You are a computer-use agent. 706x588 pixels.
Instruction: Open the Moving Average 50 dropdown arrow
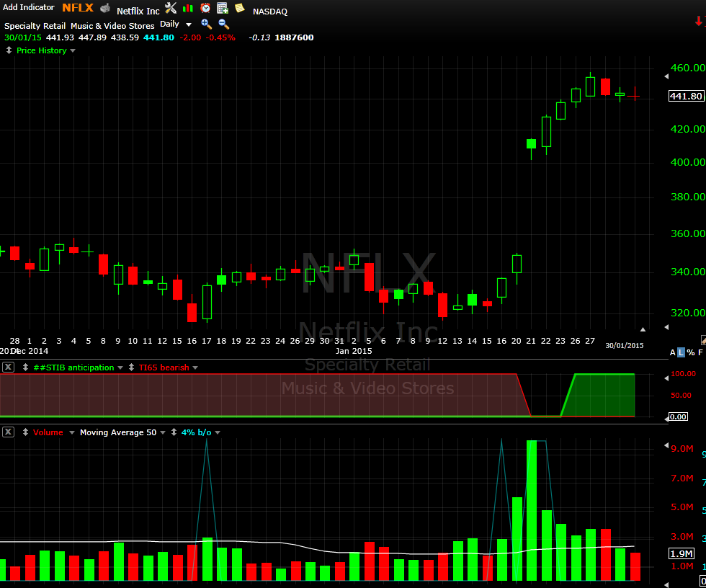pos(163,432)
